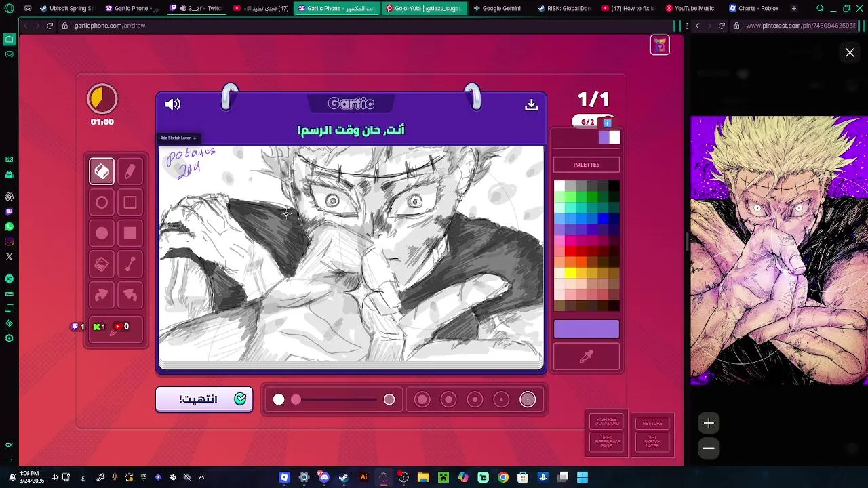This screenshot has height=488, width=868.
Task: Open the Twitch sidebar icon
Action: (x=9, y=211)
